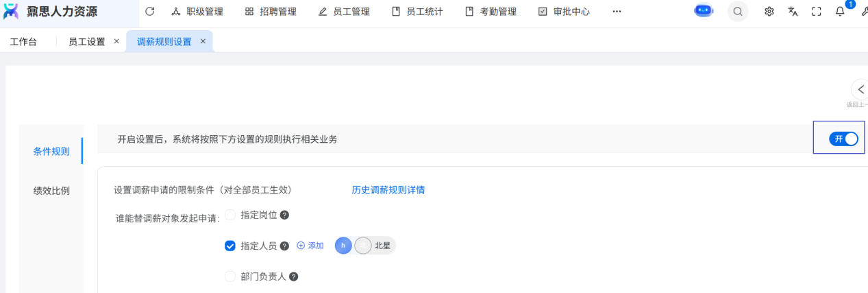Image resolution: width=868 pixels, height=293 pixels.
Task: Click 添加 to add designated personnel
Action: click(310, 246)
